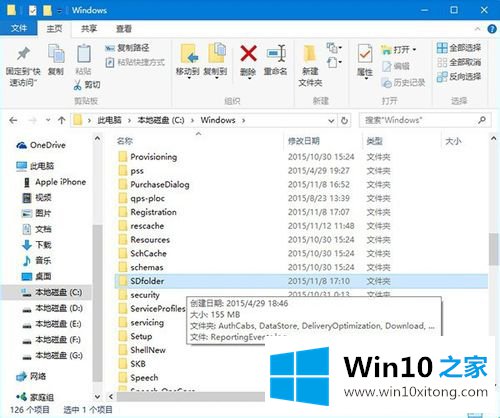Click This PC in address breadcrumb

click(x=109, y=120)
